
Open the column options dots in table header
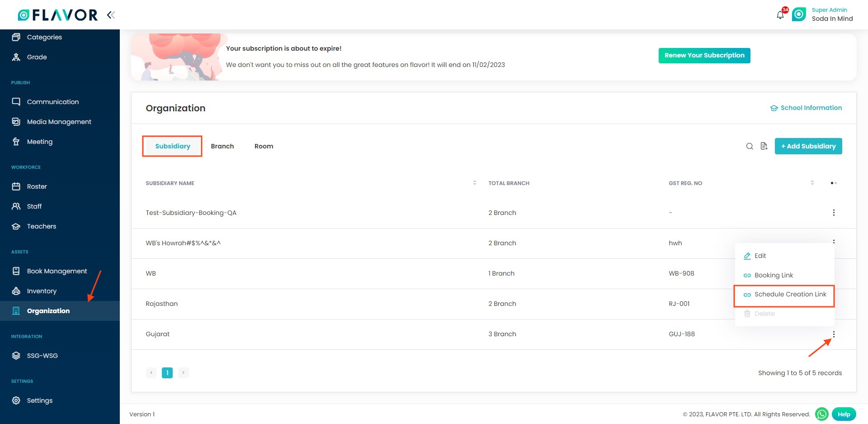(x=834, y=183)
